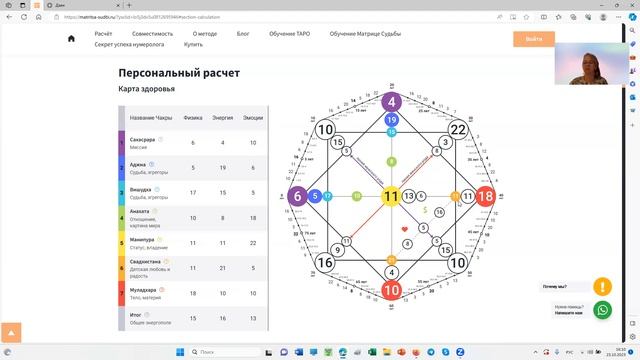
Task: Open Обучение ТАРО menu item
Action: click(289, 34)
